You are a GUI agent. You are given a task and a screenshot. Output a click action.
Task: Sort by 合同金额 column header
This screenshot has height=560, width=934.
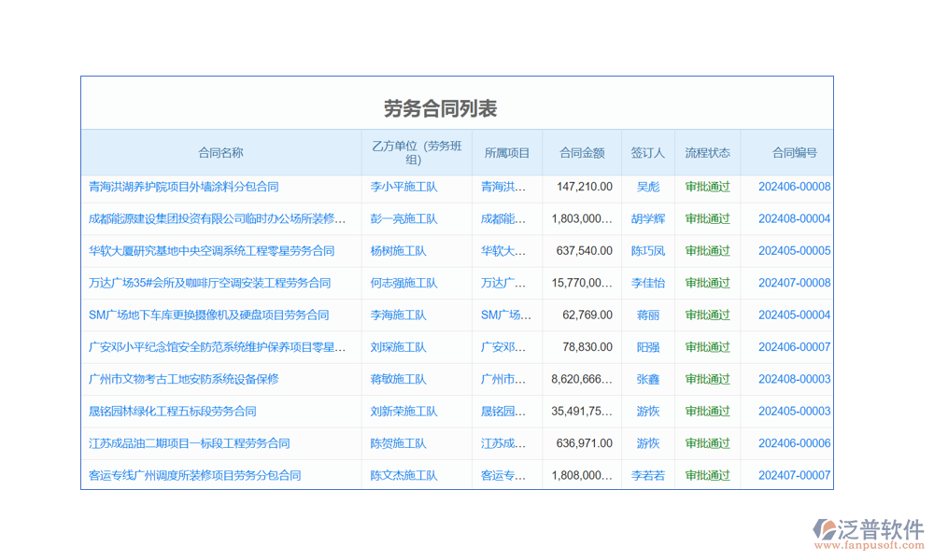pos(582,153)
